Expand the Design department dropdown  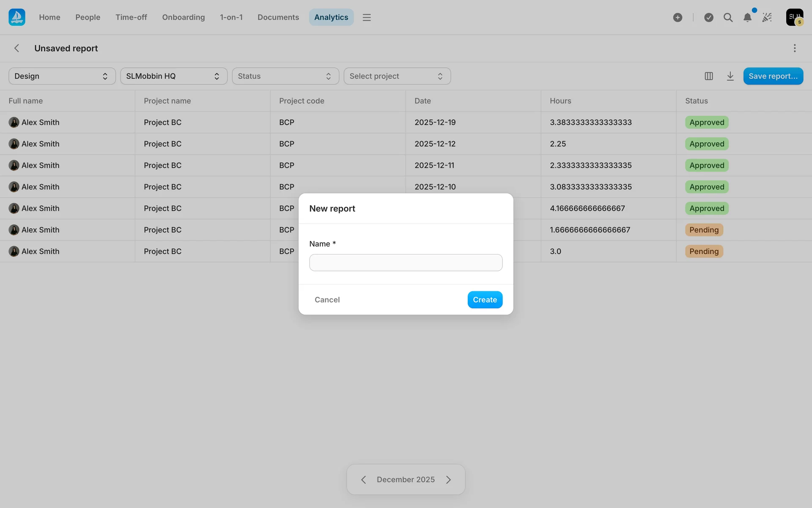(x=62, y=76)
